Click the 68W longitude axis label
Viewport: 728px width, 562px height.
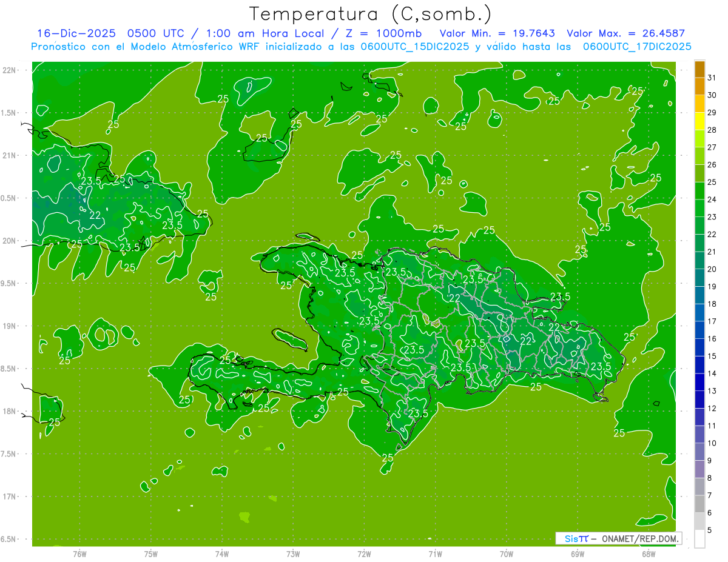click(x=648, y=554)
